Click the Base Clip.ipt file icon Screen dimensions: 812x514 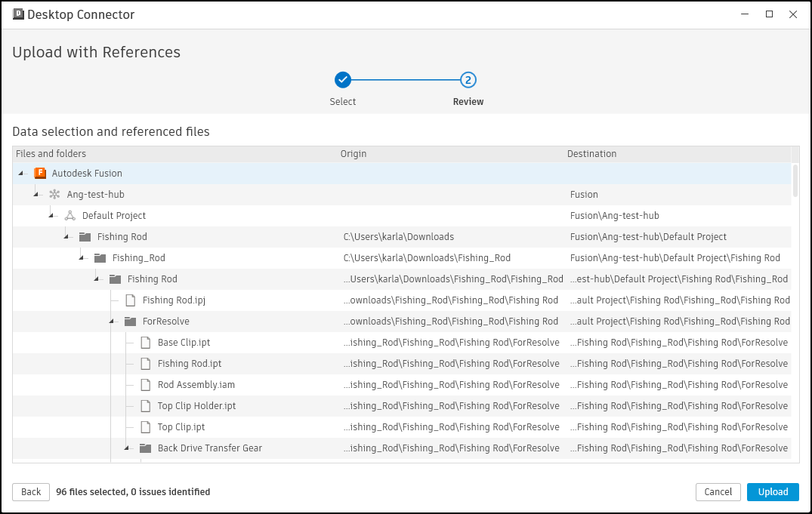click(145, 342)
